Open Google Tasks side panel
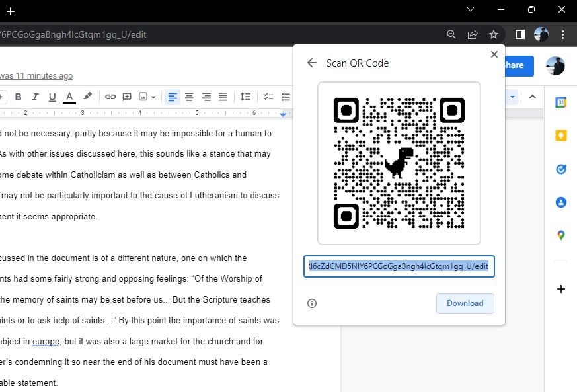This screenshot has height=392, width=577. click(561, 169)
